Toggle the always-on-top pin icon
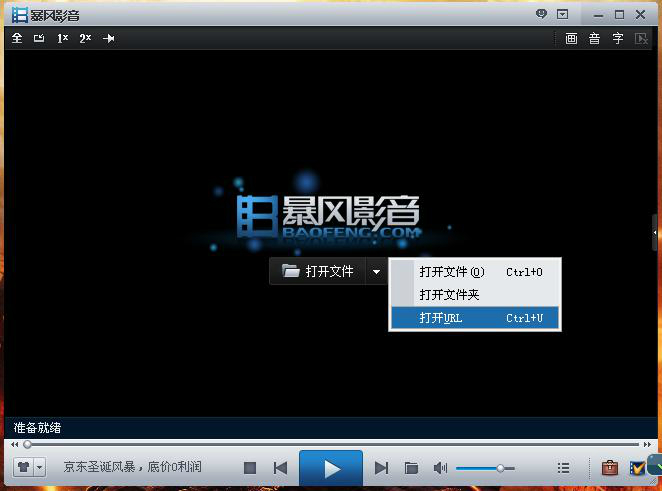 pos(109,38)
